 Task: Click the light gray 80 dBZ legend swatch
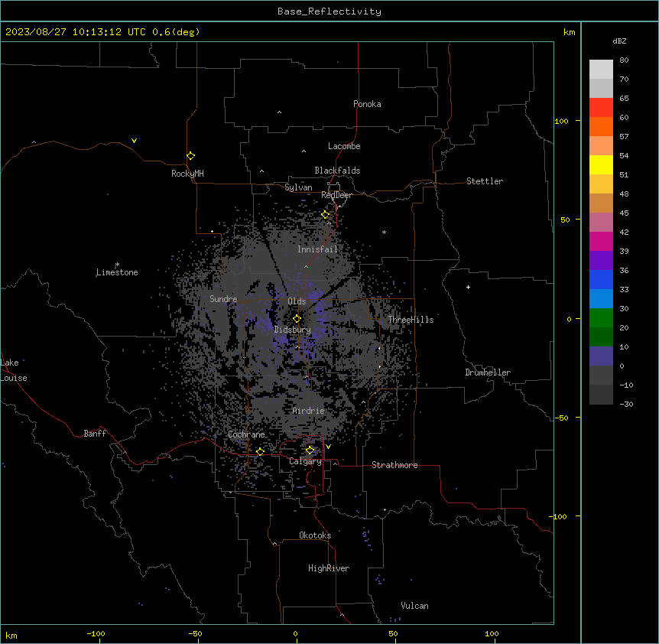point(601,70)
